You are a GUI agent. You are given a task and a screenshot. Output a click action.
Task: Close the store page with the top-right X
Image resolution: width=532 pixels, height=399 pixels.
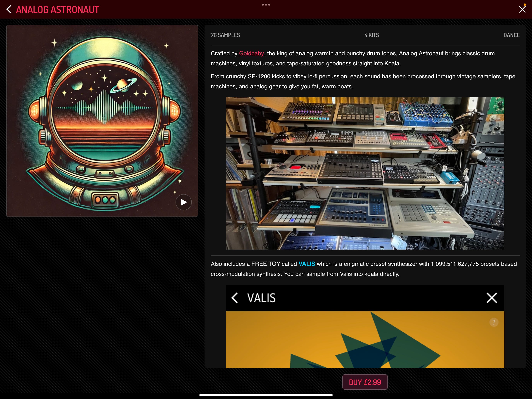[522, 9]
